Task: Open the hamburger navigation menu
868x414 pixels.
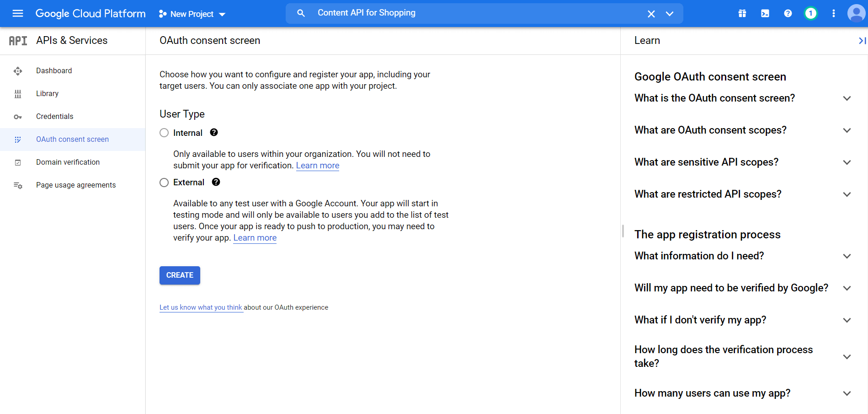Action: (x=18, y=13)
